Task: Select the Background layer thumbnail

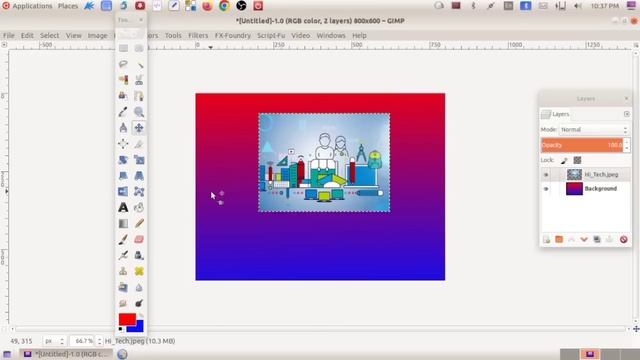Action: [574, 189]
